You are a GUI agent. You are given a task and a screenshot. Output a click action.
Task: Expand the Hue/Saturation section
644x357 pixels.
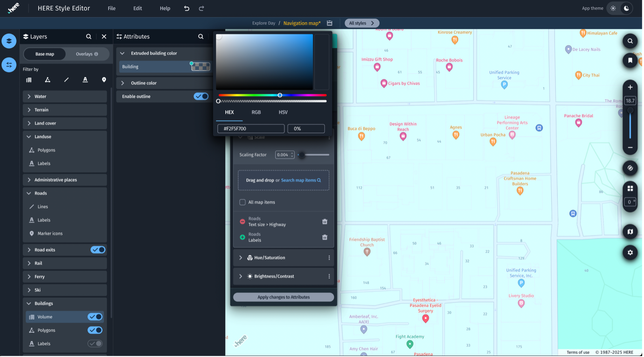click(241, 257)
